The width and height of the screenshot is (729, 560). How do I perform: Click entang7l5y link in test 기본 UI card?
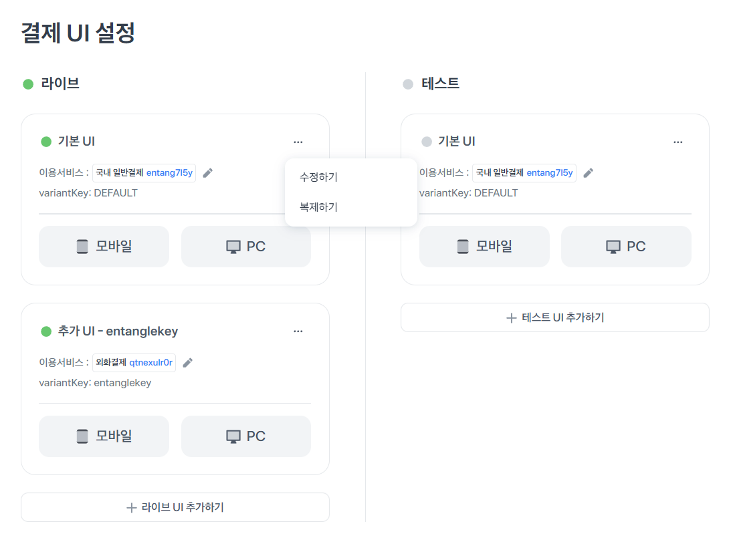click(549, 173)
